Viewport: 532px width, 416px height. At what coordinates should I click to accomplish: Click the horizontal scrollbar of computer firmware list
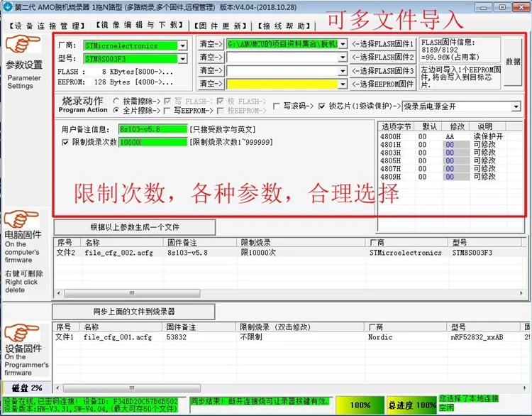click(132, 293)
